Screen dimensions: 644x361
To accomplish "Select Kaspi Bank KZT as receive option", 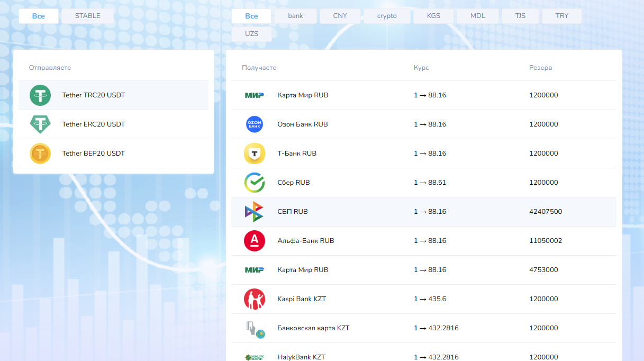I will tap(424, 299).
